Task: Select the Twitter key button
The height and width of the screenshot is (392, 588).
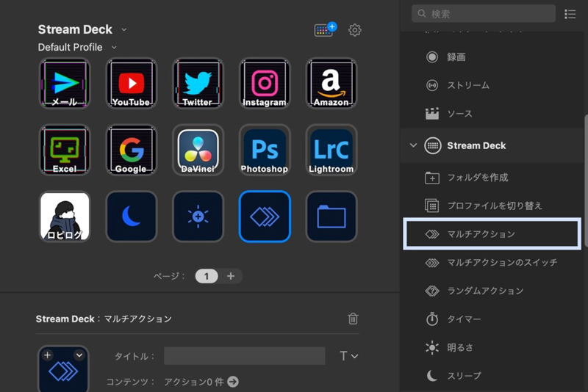Action: coord(197,83)
